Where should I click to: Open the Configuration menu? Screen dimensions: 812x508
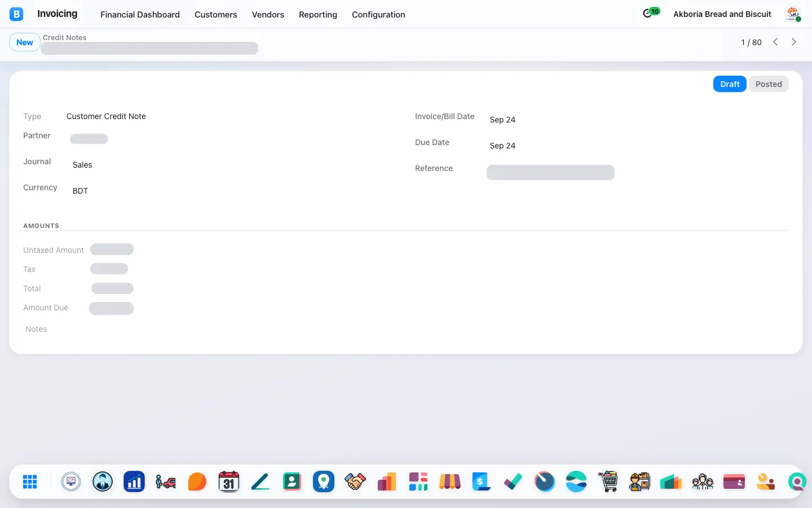click(378, 15)
